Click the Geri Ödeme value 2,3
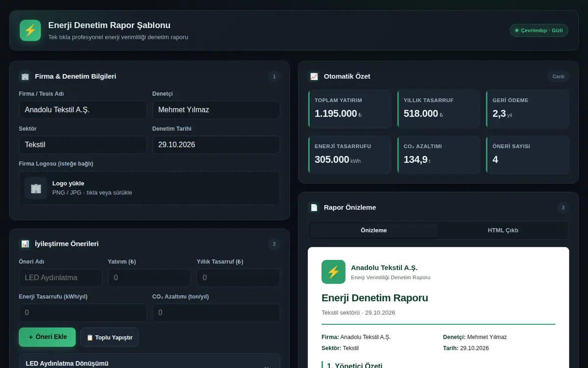Image resolution: width=588 pixels, height=368 pixels. pyautogui.click(x=499, y=114)
